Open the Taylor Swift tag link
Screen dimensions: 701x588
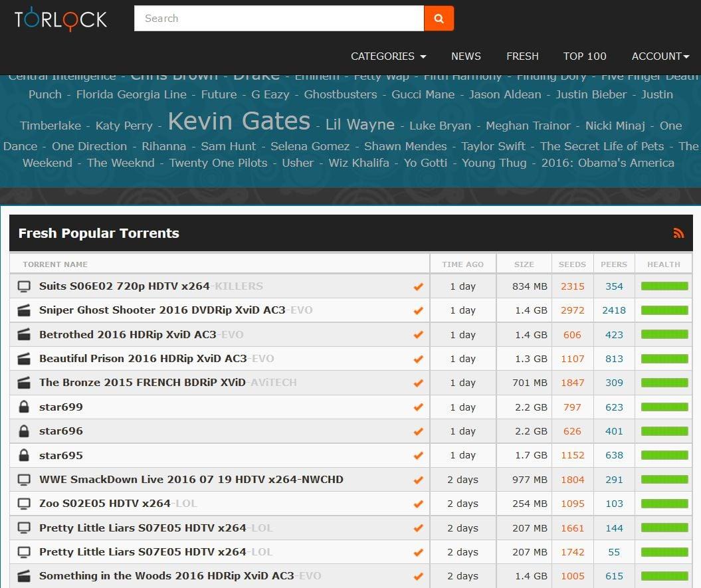493,146
